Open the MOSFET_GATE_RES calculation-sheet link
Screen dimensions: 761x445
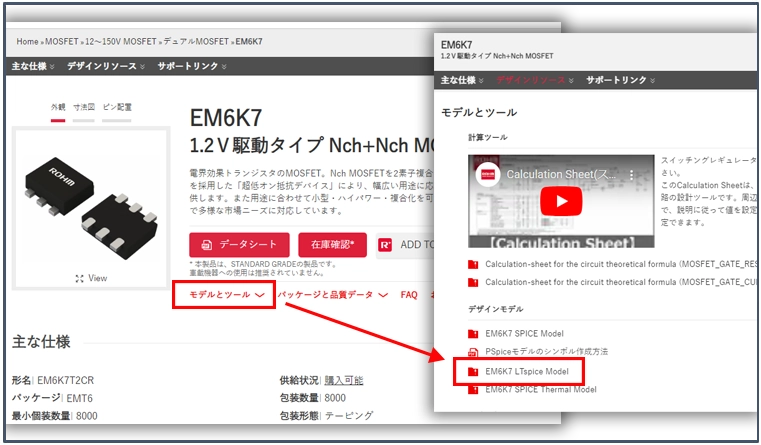[x=621, y=264]
